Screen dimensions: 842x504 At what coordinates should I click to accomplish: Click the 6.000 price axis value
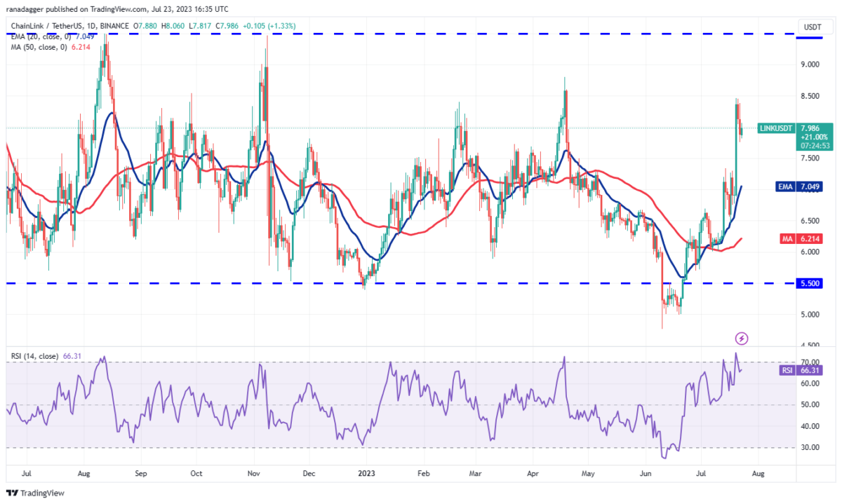coord(810,252)
